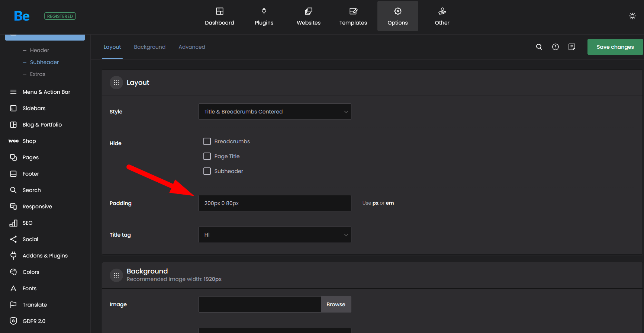
Task: Click the notes icon beside Save changes
Action: (571, 47)
